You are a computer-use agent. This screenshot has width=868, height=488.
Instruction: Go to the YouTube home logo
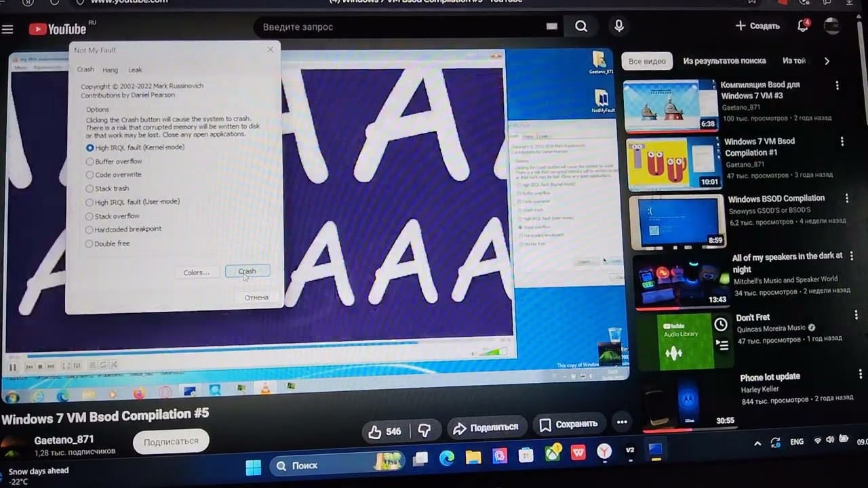coord(58,28)
